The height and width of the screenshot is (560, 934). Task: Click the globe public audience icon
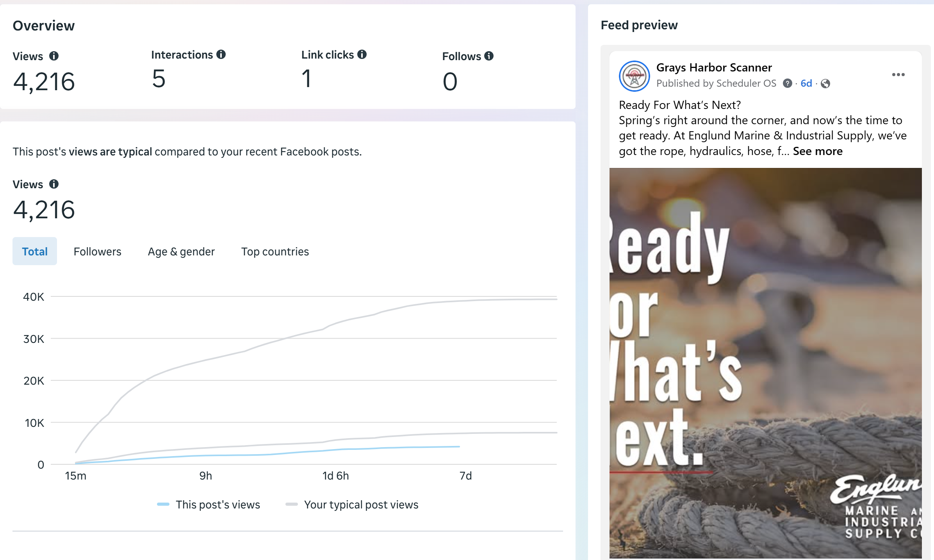[825, 84]
